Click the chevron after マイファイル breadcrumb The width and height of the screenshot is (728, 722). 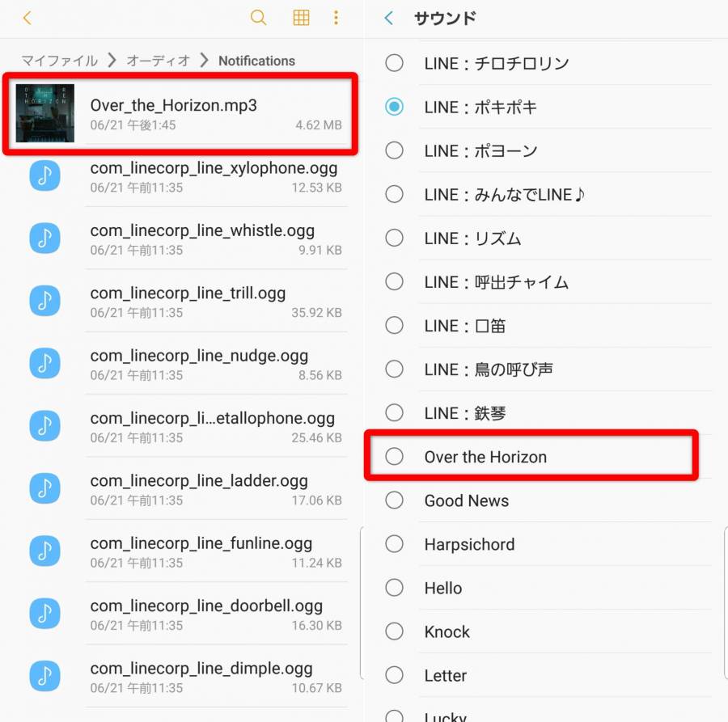point(112,60)
